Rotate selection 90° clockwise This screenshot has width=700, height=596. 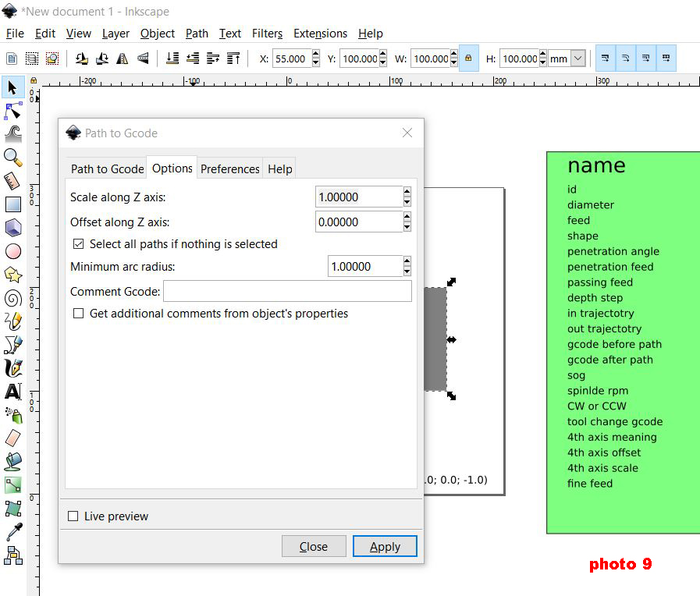coord(101,59)
